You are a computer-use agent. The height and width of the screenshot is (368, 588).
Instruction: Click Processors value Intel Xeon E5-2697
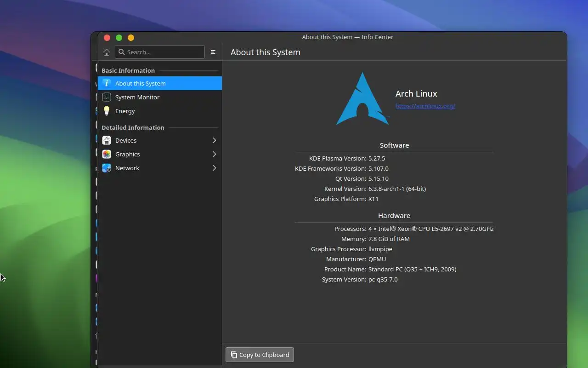click(431, 229)
